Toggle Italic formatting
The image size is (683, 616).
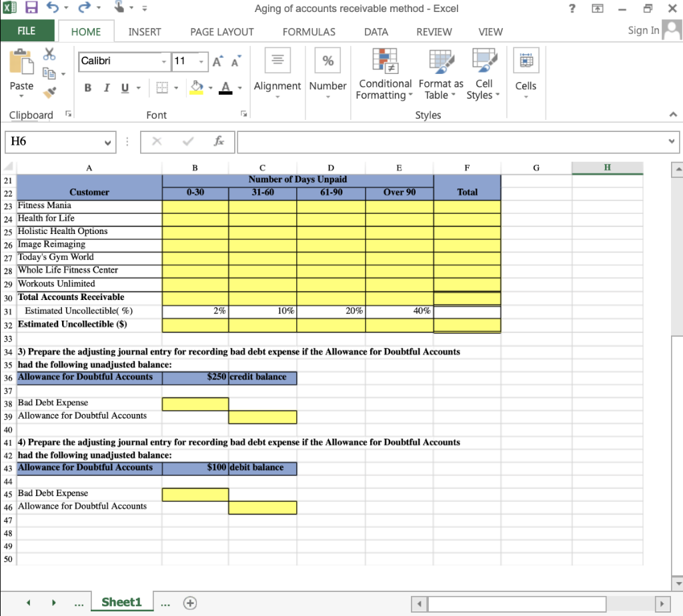[x=106, y=87]
